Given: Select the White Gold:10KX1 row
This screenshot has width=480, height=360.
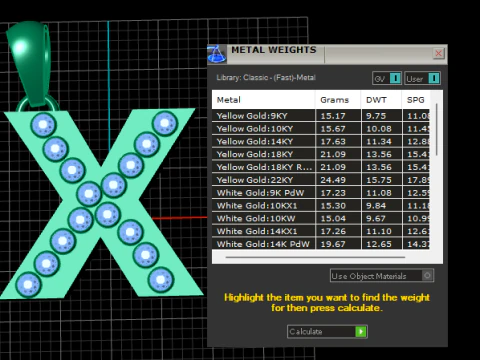Looking at the screenshot, I should click(321, 206).
